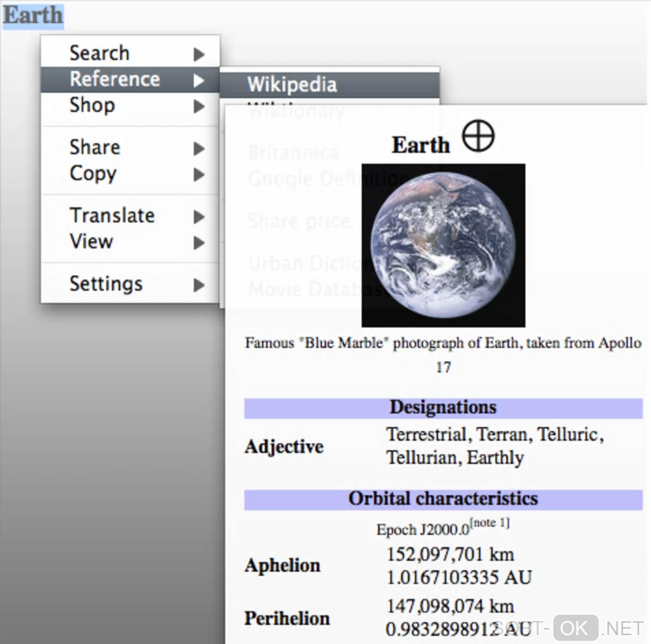Click the Perihelion row label
Image resolution: width=651 pixels, height=644 pixels.
coord(287,618)
